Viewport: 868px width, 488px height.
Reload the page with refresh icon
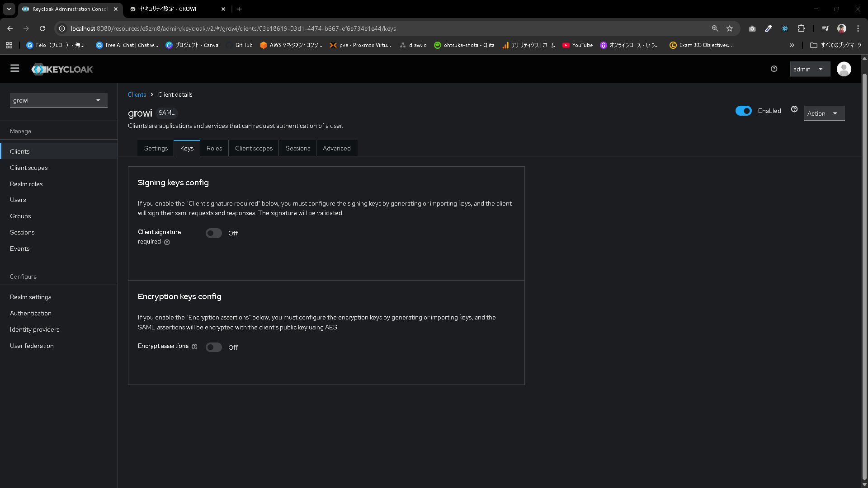[42, 28]
